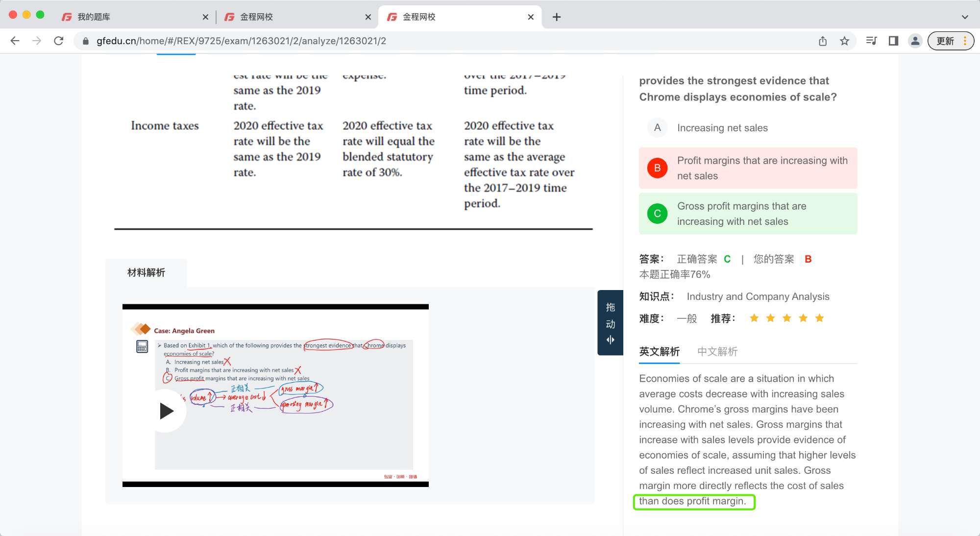
Task: Click the profile avatar icon
Action: (x=915, y=41)
